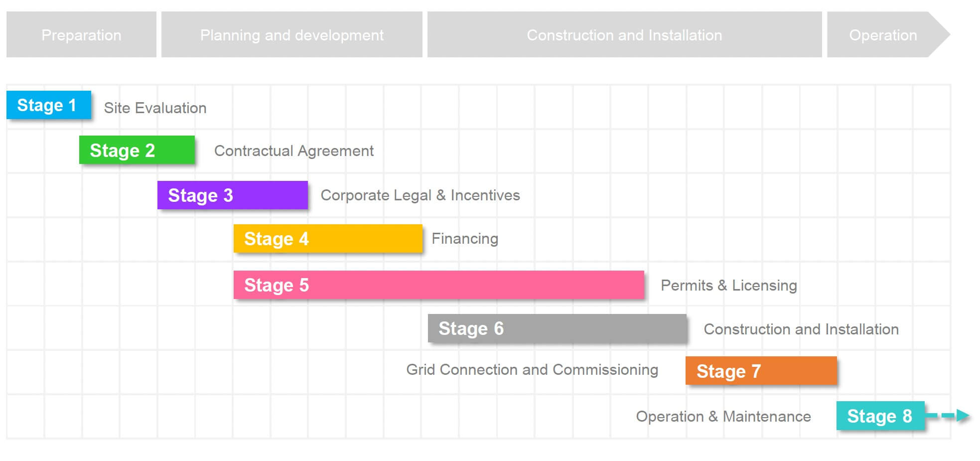Select the Contractual Agreement label
980x461 pixels.
pos(293,151)
